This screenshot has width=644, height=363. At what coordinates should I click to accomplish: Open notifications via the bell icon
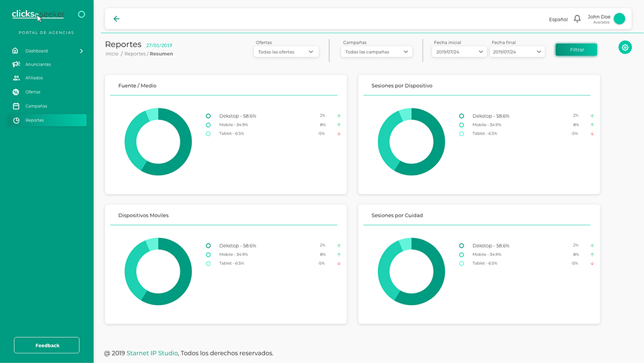577,19
